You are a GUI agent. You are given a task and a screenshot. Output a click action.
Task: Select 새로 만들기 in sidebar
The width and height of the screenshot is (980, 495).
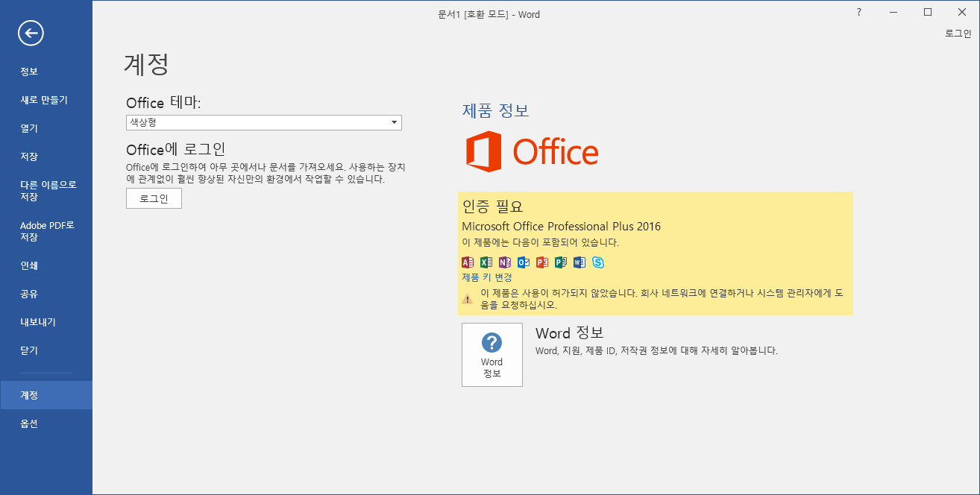[x=46, y=100]
